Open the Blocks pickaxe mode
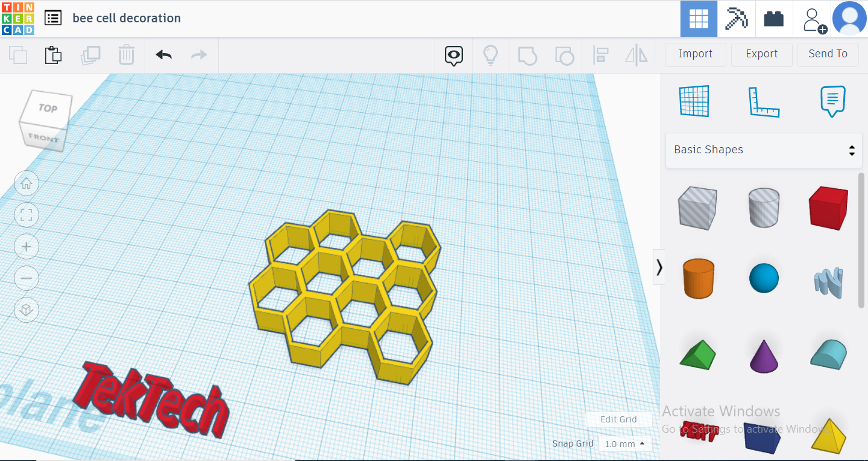 point(736,19)
